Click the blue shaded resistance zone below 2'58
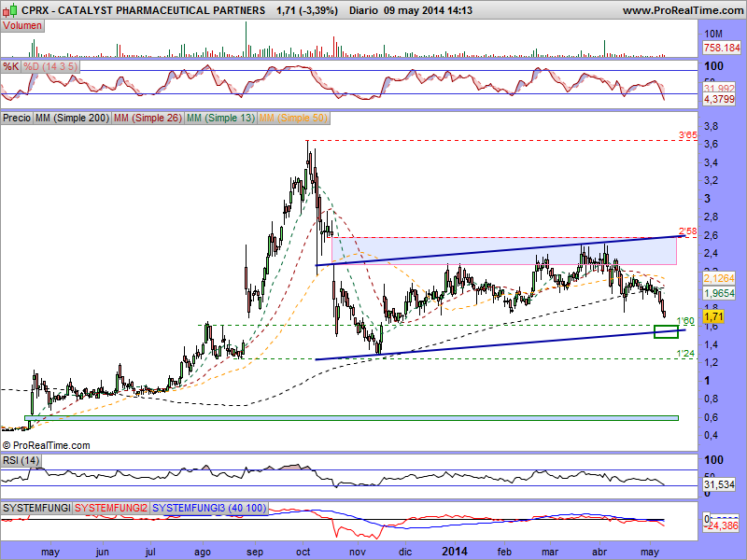Screen dimensions: 747x560 (504, 251)
